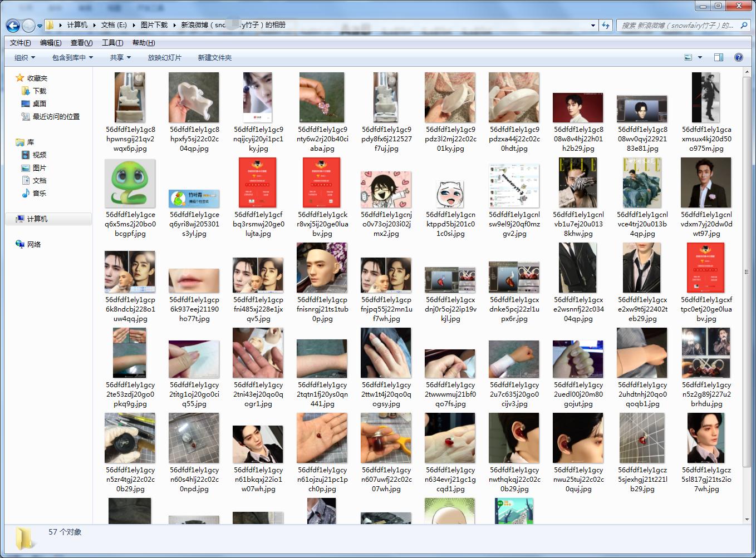This screenshot has height=558, width=756.
Task: Select file name ending brhdu.jpg
Action: (706, 394)
